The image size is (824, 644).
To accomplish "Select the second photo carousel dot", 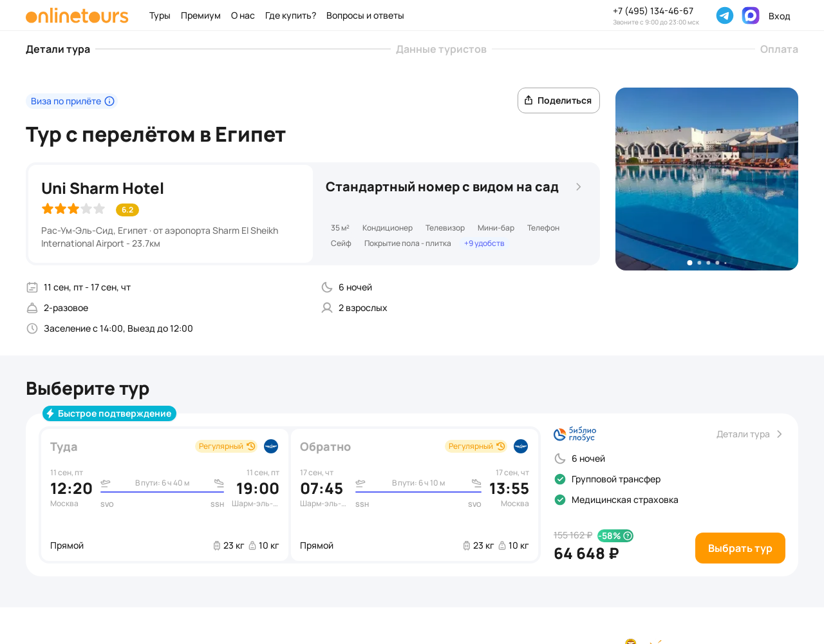I will (699, 263).
